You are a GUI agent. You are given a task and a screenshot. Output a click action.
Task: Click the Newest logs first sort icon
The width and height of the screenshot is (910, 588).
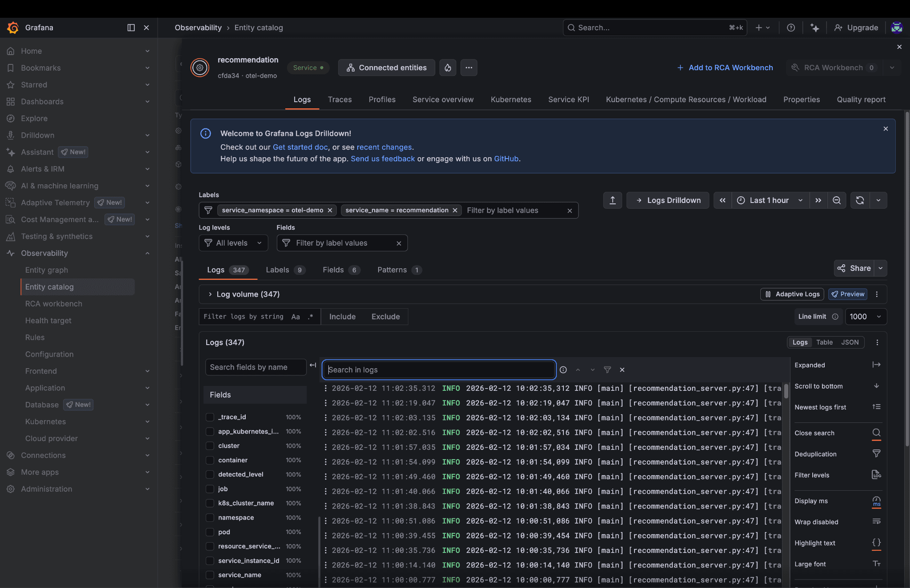point(876,407)
